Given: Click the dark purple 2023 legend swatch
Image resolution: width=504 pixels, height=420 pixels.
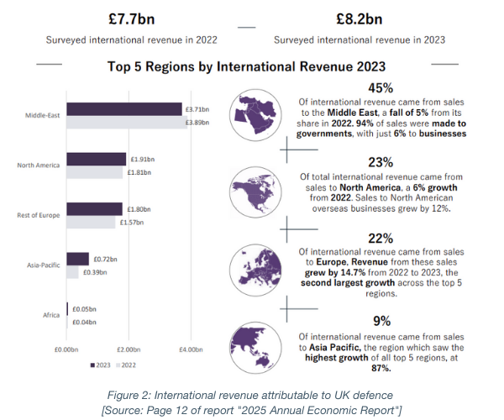Looking at the screenshot, I should click(x=92, y=365).
